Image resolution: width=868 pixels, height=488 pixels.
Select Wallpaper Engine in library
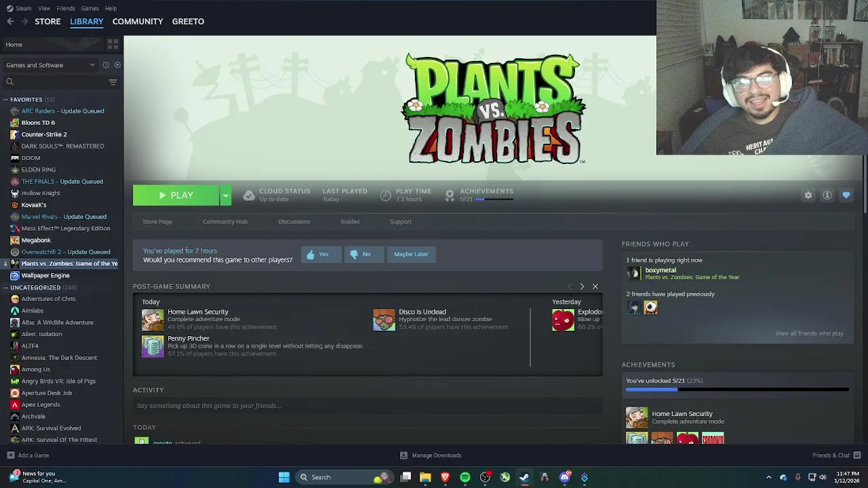click(x=45, y=275)
